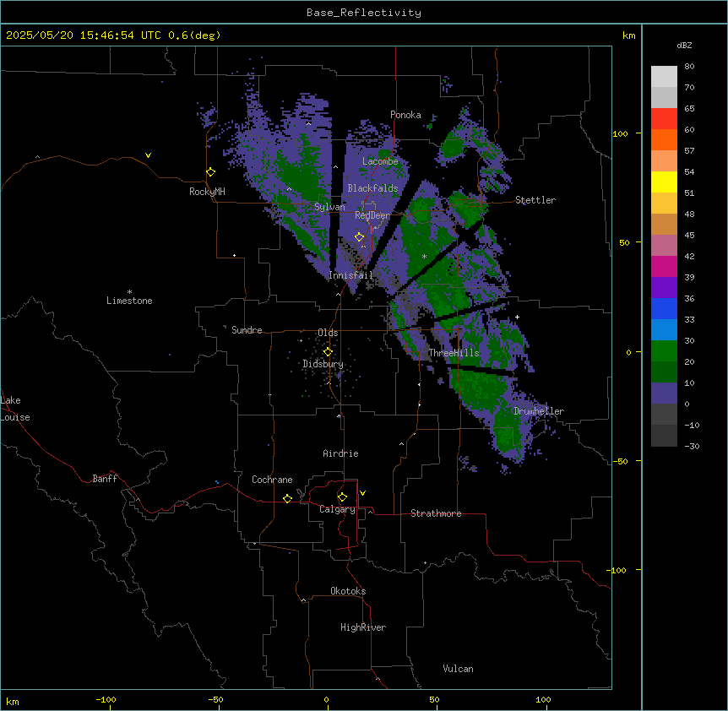Image resolution: width=728 pixels, height=711 pixels.
Task: Click the Calgary city label
Action: (x=337, y=509)
